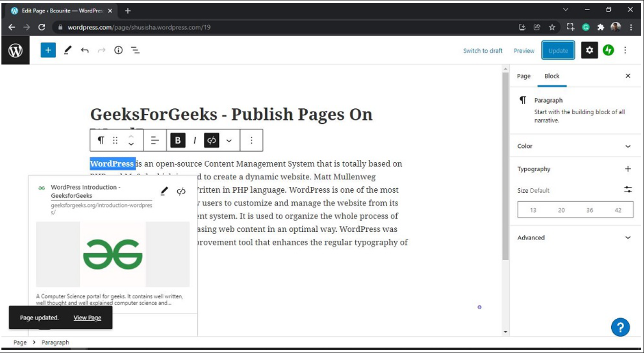The height and width of the screenshot is (353, 644).
Task: Open a new browser tab
Action: (x=127, y=10)
